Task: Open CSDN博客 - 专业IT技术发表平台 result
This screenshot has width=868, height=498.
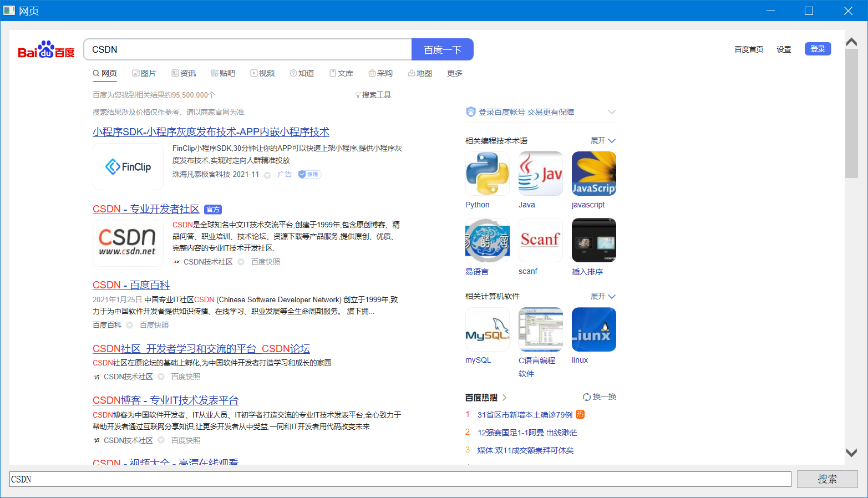Action: [165, 400]
